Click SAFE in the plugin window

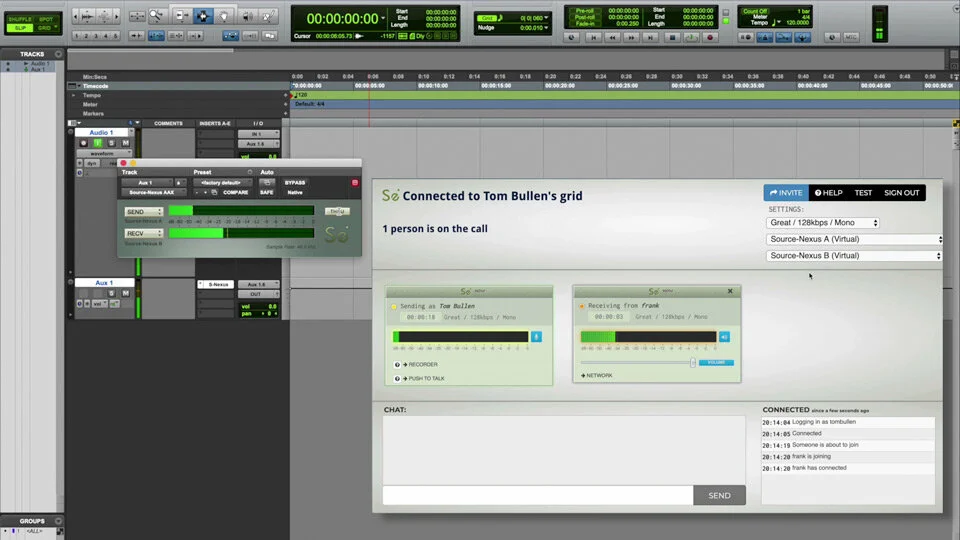click(266, 192)
